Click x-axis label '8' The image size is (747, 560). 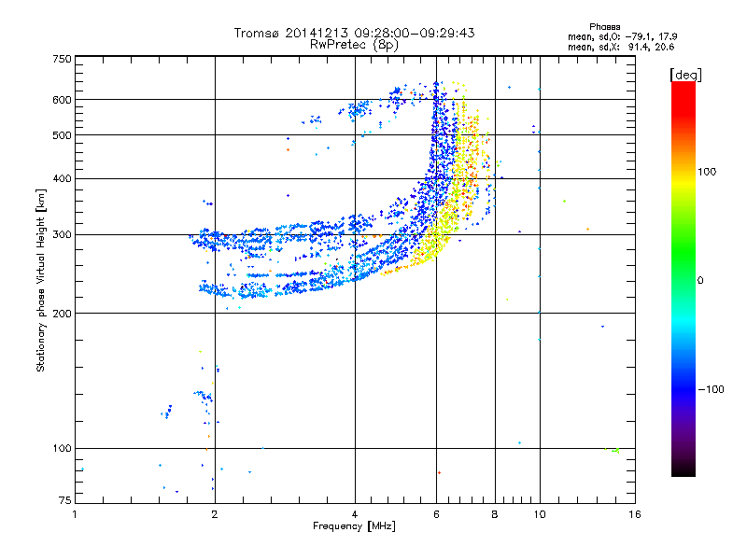[495, 515]
